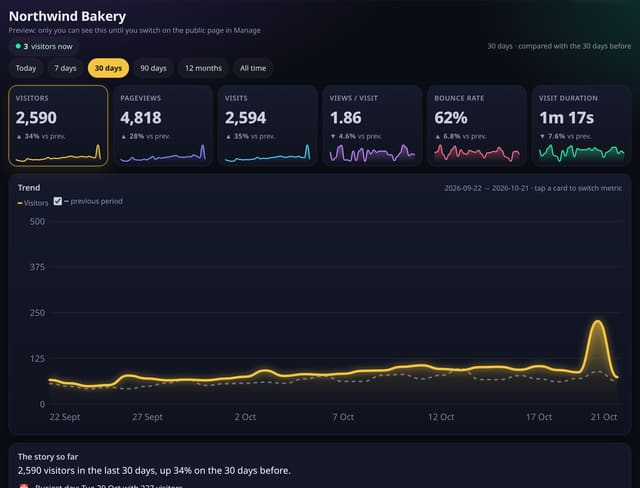Click the yellow Visitors legend entry
The image size is (640, 488).
(33, 203)
